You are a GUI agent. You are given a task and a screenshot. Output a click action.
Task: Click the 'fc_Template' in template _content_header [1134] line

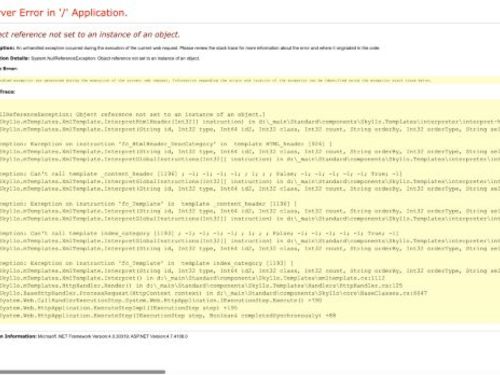click(148, 203)
